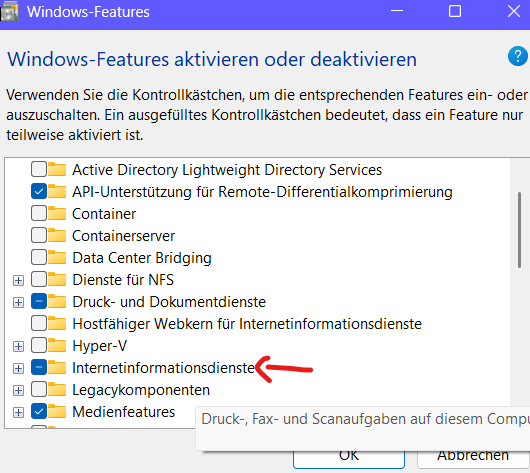Select the Internetinformationsdienste row label
The image size is (530, 473).
164,368
